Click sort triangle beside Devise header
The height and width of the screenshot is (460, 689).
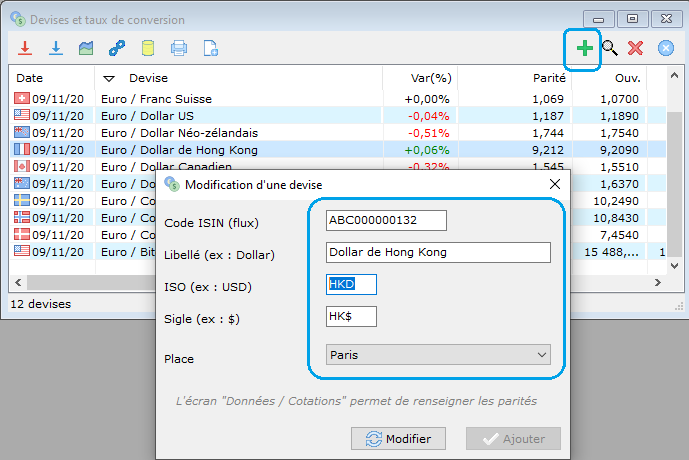point(109,79)
